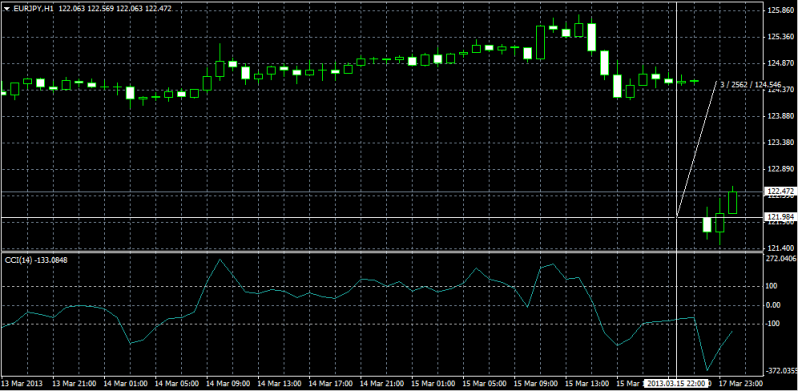Click the CCI(14) -133.0848 indicator label

[x=36, y=260]
